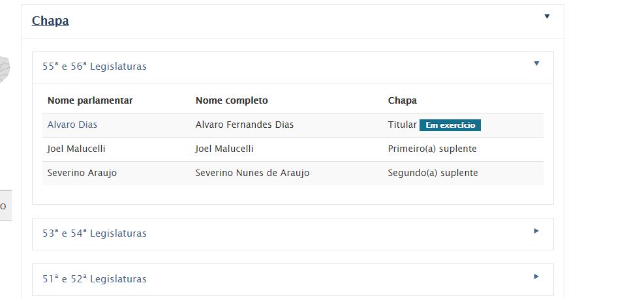Click Alvaro Fernandes Dias full name

point(245,125)
